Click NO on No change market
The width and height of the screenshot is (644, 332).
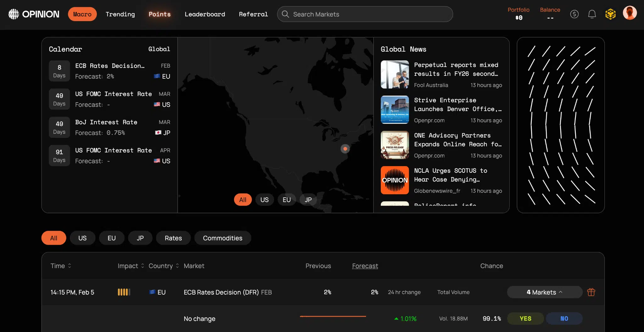[x=564, y=318]
